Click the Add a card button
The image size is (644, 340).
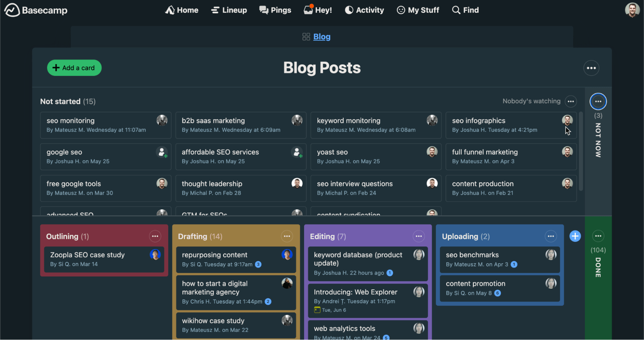pos(74,68)
